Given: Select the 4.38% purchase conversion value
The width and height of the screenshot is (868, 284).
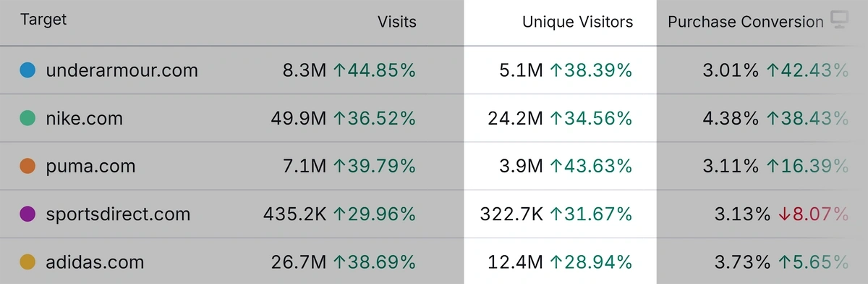Looking at the screenshot, I should [731, 118].
